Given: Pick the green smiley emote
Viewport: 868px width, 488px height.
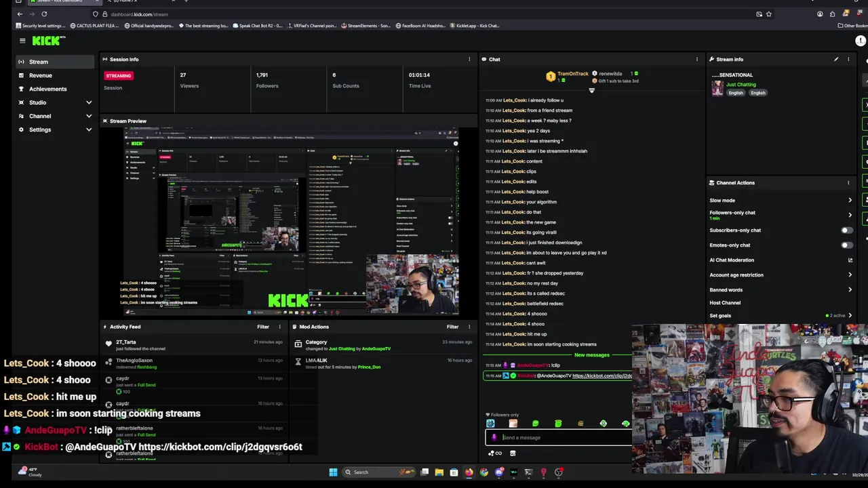Looking at the screenshot, I should click(x=535, y=424).
